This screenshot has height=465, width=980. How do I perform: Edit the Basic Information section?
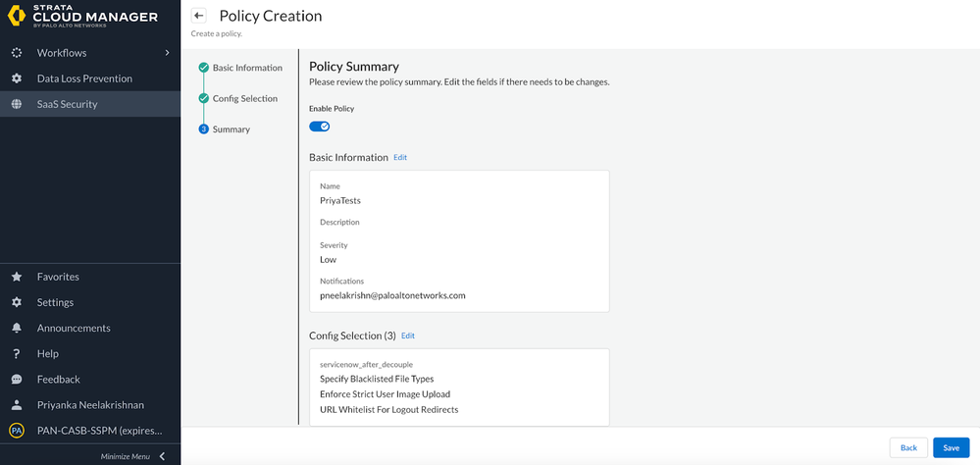400,157
